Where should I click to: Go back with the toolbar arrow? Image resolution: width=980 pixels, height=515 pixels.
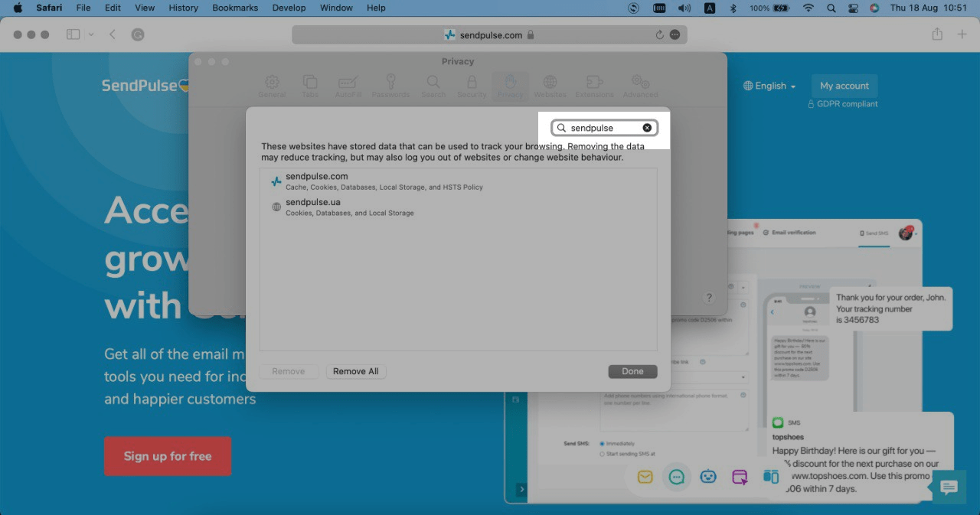(113, 34)
